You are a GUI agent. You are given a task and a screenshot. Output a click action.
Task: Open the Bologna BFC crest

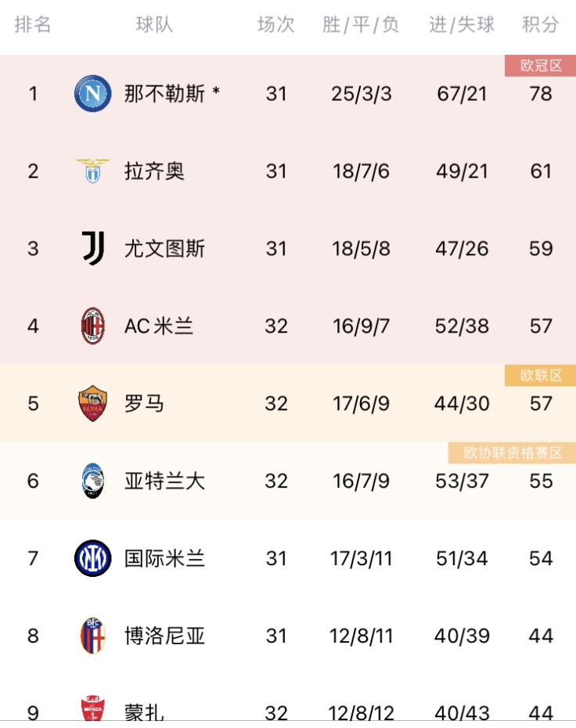coord(93,635)
